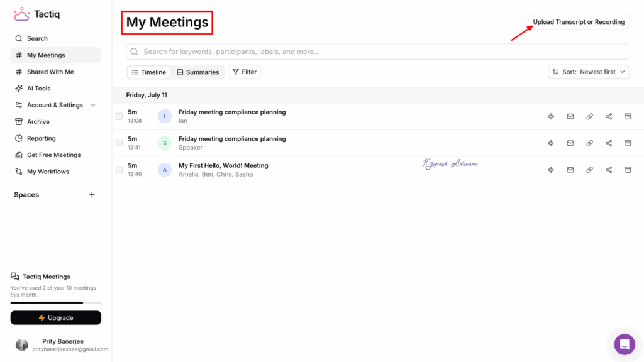The width and height of the screenshot is (644, 362).
Task: Click share icon on Ian's meeting row
Action: (609, 116)
